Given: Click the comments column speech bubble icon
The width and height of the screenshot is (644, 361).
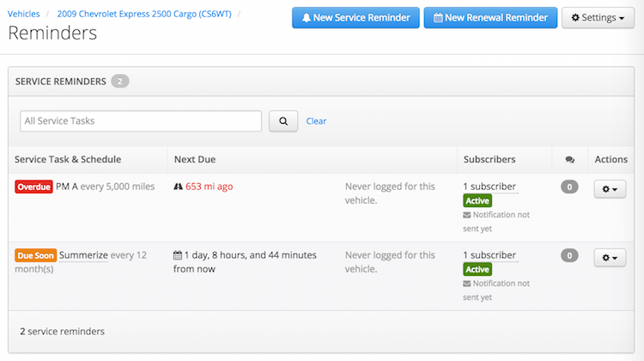Looking at the screenshot, I should [x=569, y=159].
